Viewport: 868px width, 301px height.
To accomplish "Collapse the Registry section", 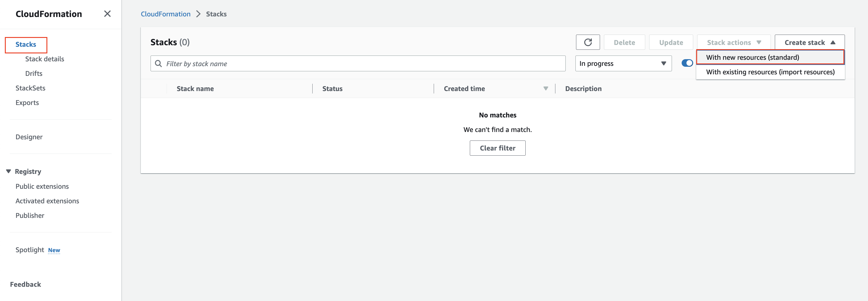I will (8, 171).
